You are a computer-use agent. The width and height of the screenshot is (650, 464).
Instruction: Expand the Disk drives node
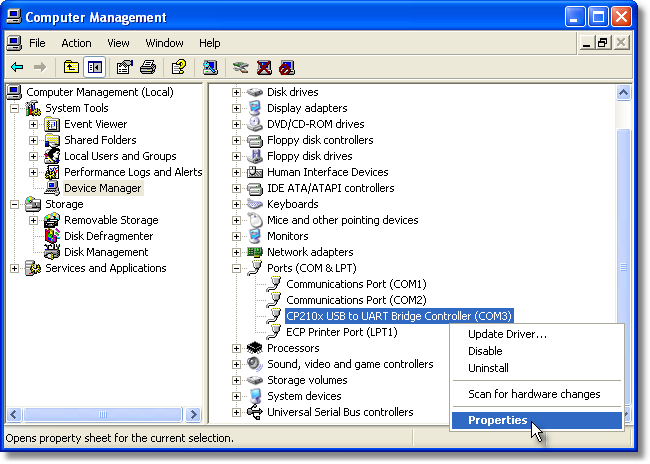point(236,92)
